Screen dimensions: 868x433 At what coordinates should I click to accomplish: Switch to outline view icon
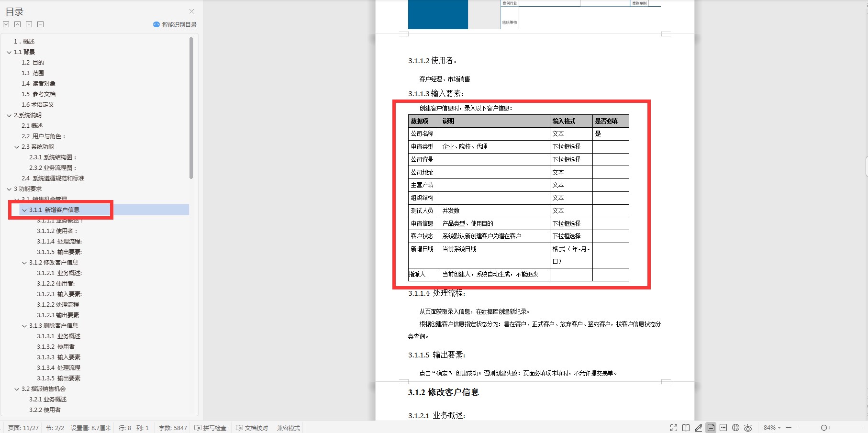point(723,428)
